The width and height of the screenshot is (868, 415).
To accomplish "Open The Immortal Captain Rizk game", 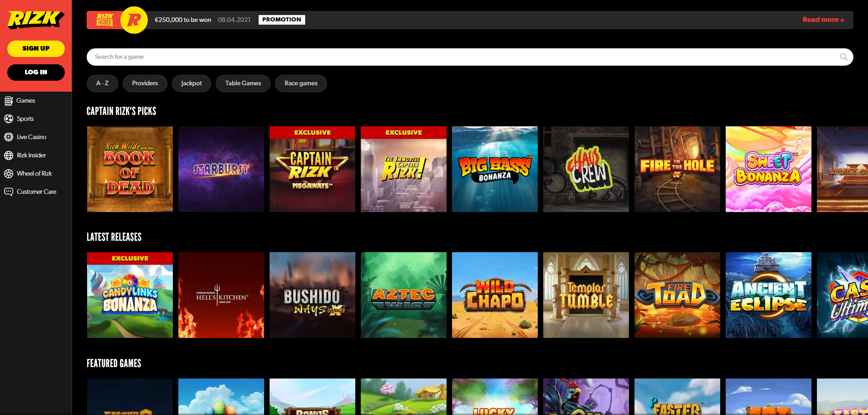I will 404,169.
